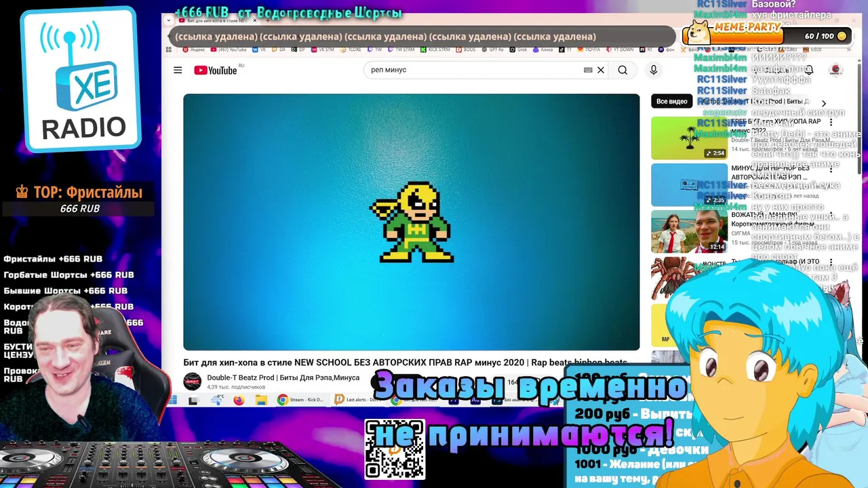The height and width of the screenshot is (488, 868).
Task: Click the XE Radio logo
Action: point(81,80)
